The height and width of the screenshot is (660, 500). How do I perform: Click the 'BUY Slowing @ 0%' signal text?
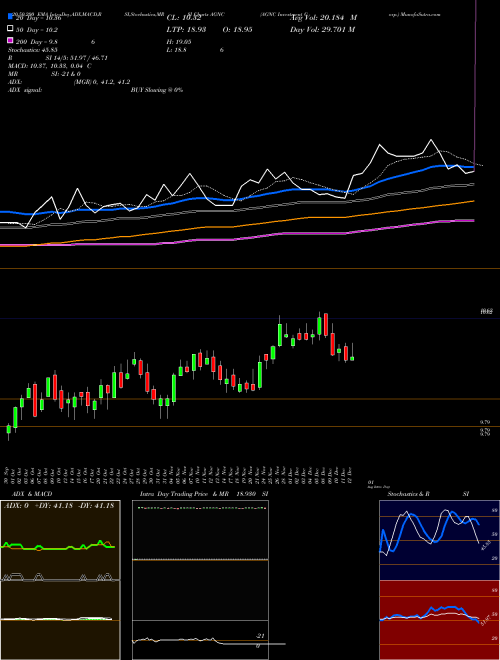[x=157, y=90]
